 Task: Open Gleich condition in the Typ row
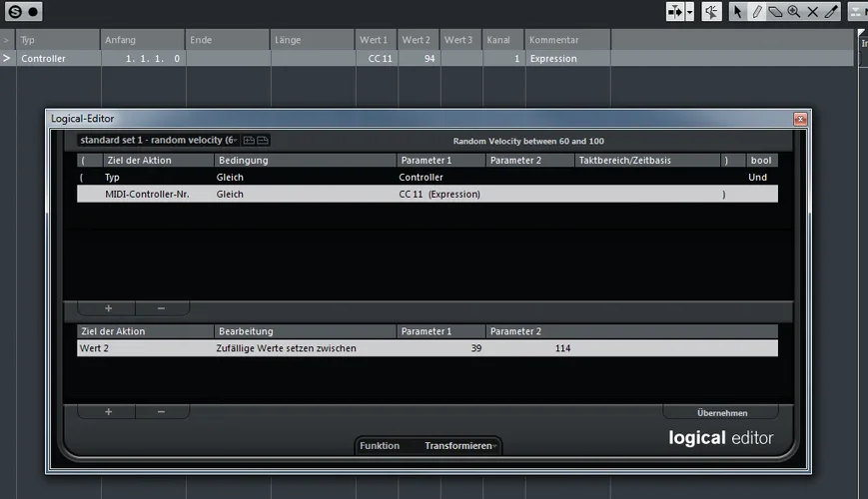tap(230, 177)
